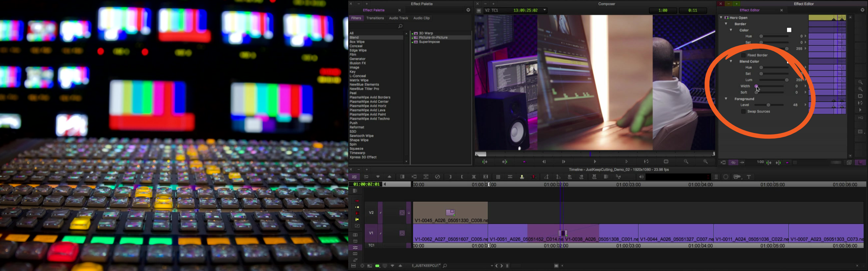Screen dimensions: 868x271
Task: Select the yellow Extract/Splice-in segment arrow
Action: (357, 207)
